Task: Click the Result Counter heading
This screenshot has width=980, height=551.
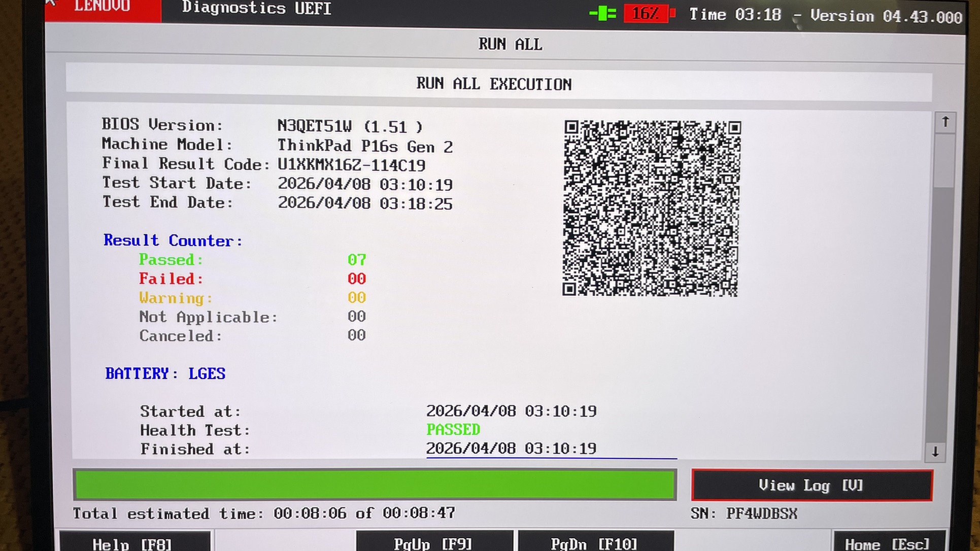Action: (x=173, y=240)
